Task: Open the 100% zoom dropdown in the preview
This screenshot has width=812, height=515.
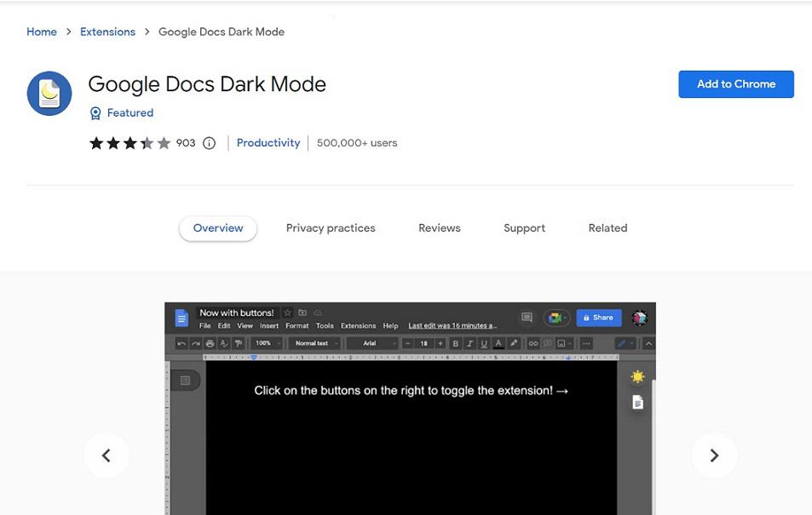Action: (x=268, y=343)
